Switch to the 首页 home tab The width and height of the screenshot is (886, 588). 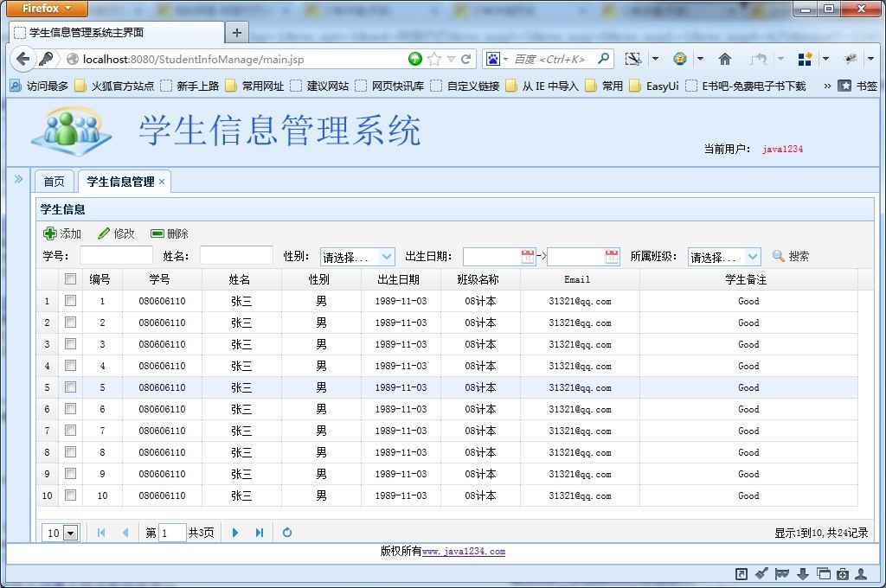coord(55,182)
